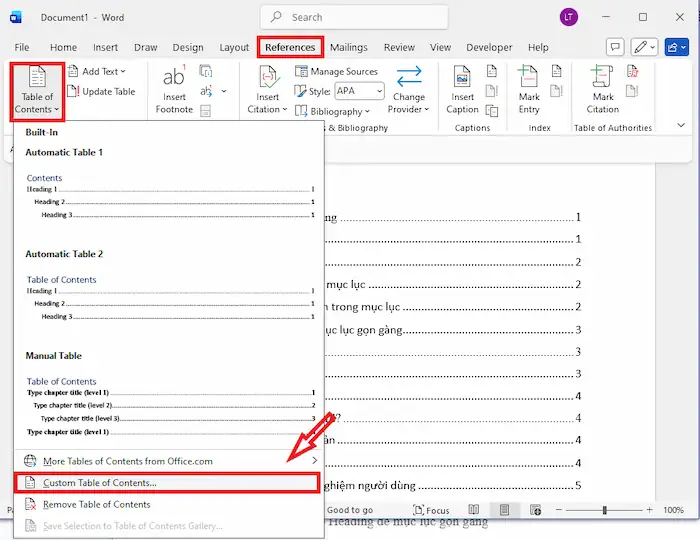Open the Bibliography dropdown
The width and height of the screenshot is (700, 540).
pyautogui.click(x=335, y=111)
